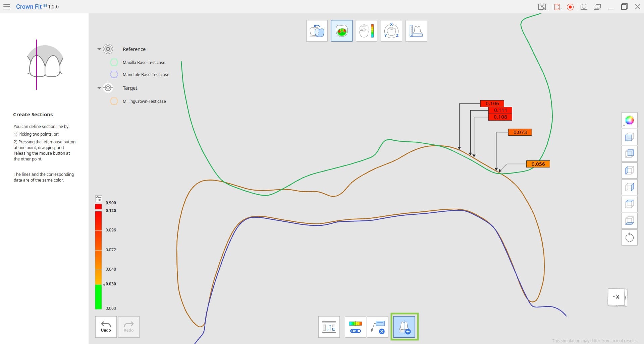Open the help guide icon in title bar
This screenshot has height=344, width=644.
542,7
